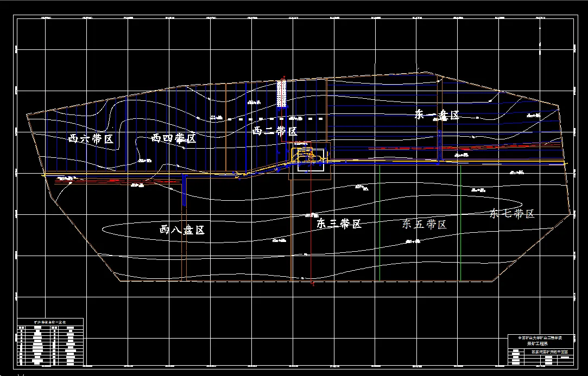This screenshot has height=376, width=588.
Task: Click the 采矿工程系 title block text
Action: (x=538, y=344)
